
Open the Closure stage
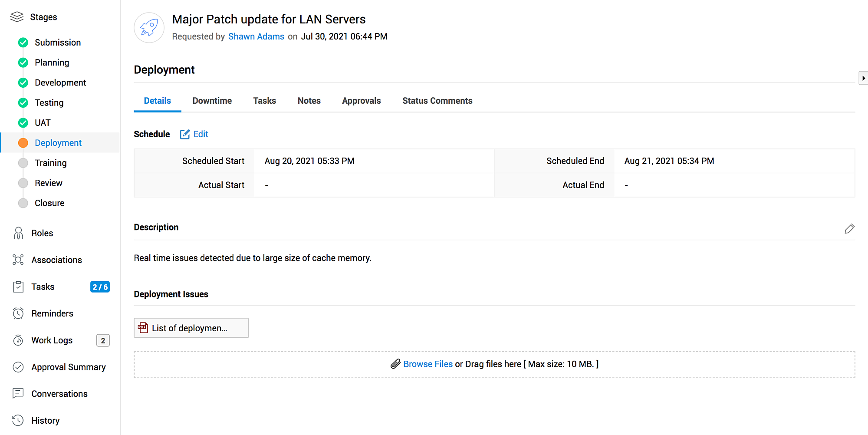[49, 203]
